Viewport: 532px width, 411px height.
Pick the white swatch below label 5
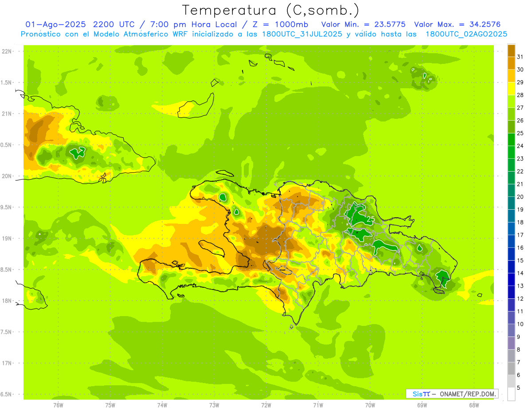511,394
